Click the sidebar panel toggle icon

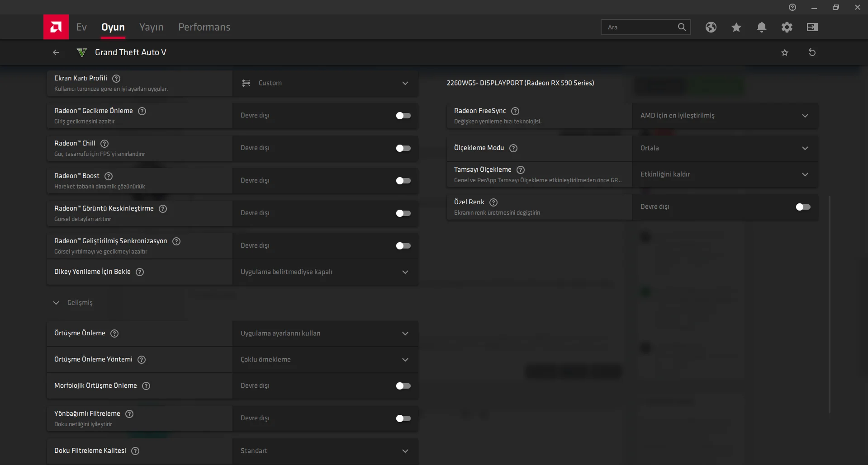(812, 27)
